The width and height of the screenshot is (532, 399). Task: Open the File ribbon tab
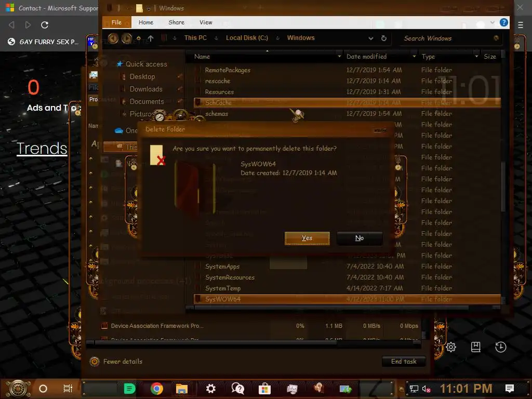(x=116, y=22)
